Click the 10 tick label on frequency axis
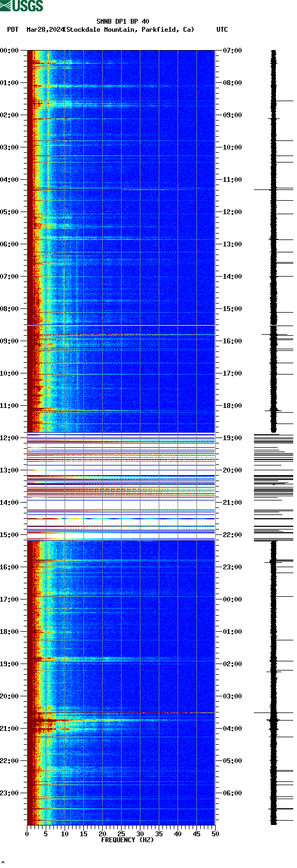The height and width of the screenshot is (868, 297). point(65,834)
